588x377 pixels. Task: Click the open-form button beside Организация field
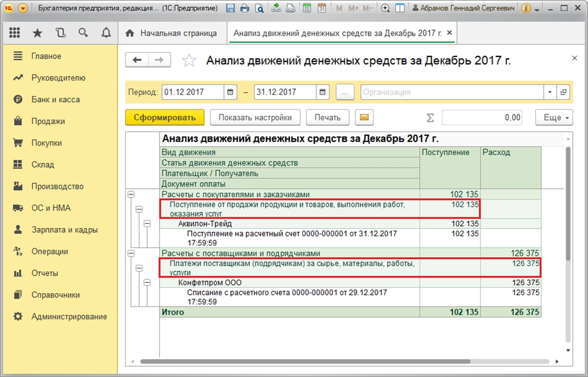(x=563, y=92)
